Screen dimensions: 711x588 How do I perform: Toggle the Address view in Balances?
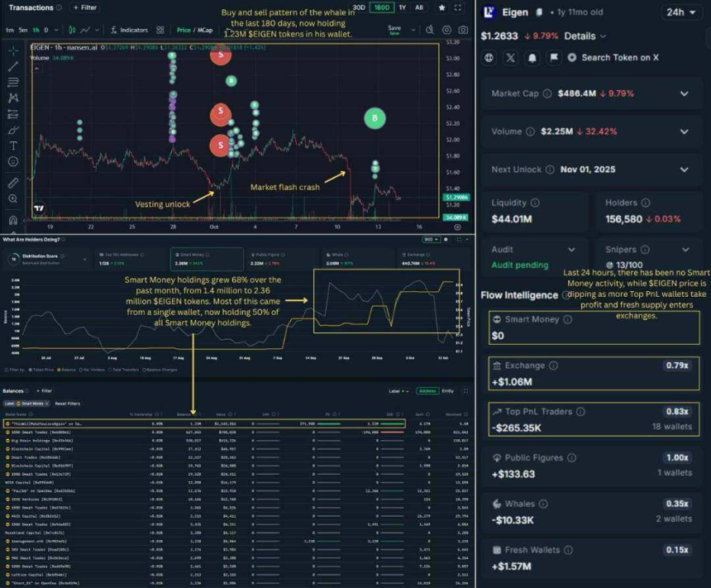pos(427,390)
